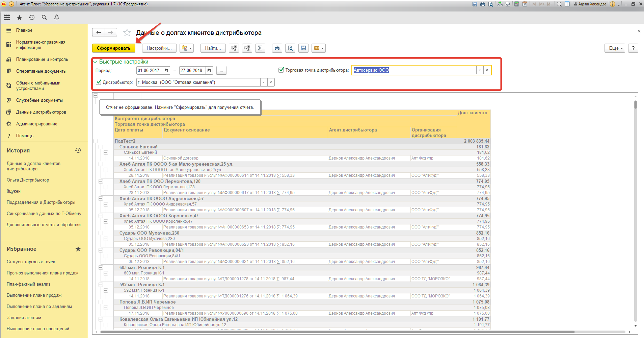Viewport: 644px width, 338px height.
Task: Open calendar picker for start date 01.06.2017
Action: [x=166, y=70]
